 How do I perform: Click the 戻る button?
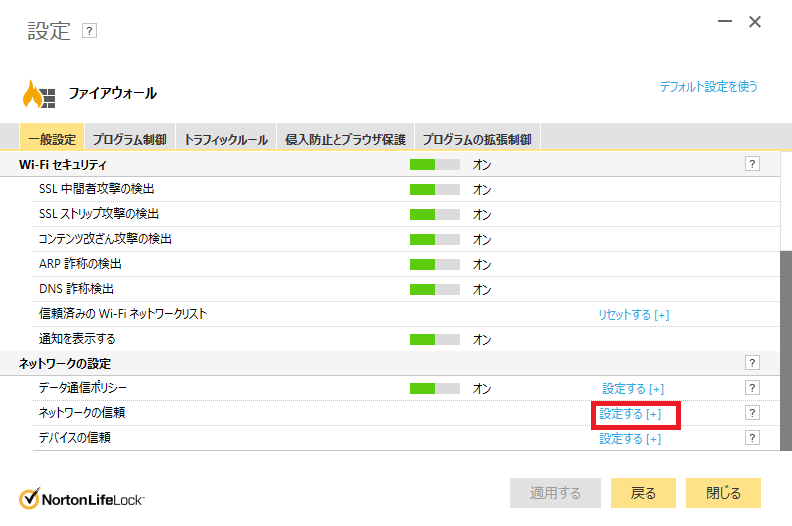(644, 493)
